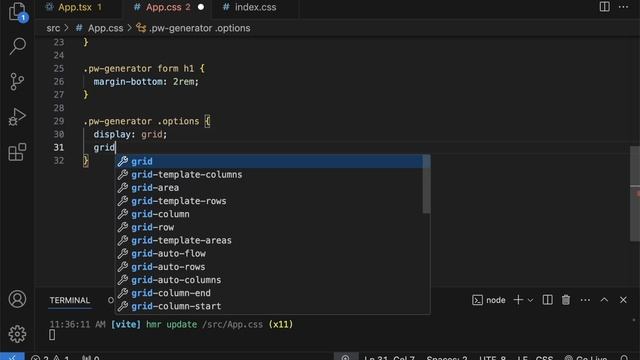Choose the grid suggestion
640x360 pixels.
pyautogui.click(x=269, y=161)
